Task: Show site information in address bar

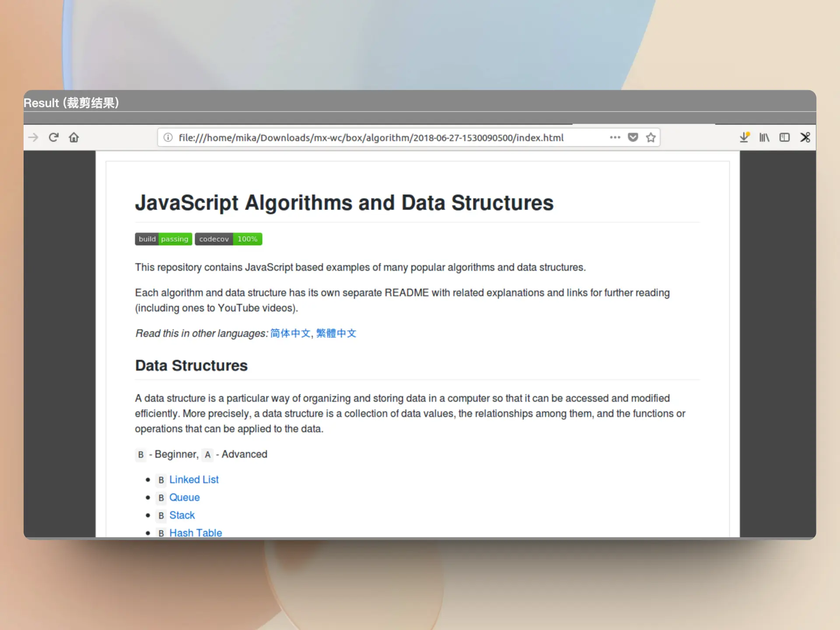Action: [168, 137]
